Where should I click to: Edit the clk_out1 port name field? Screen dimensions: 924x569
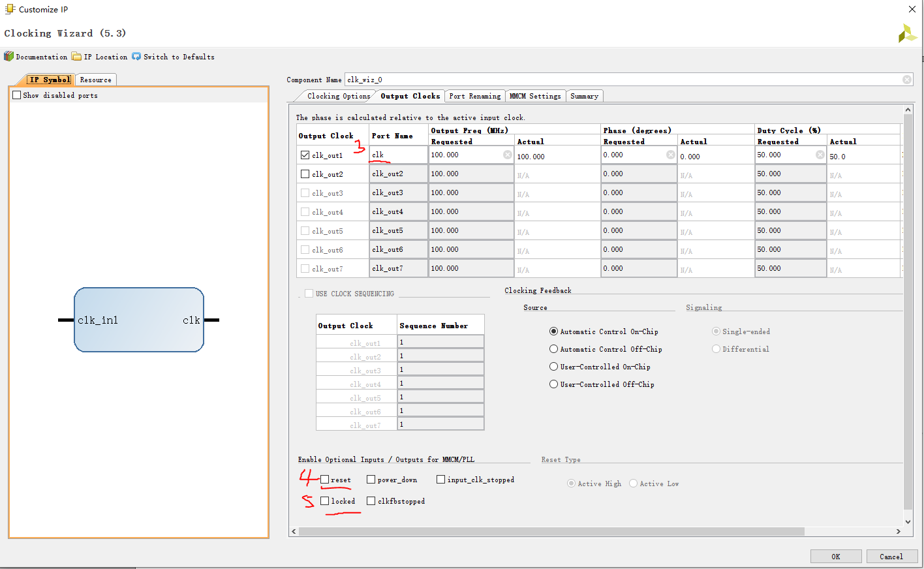[399, 155]
